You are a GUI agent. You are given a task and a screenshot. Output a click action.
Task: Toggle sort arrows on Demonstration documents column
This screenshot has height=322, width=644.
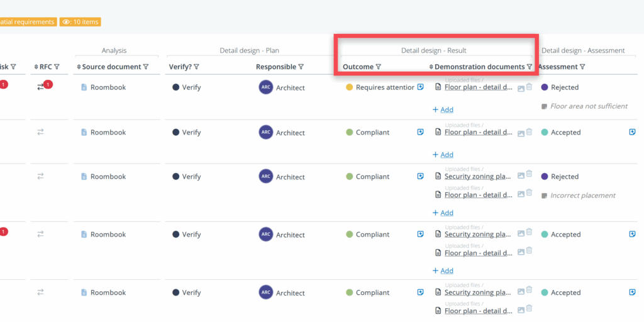(x=431, y=67)
